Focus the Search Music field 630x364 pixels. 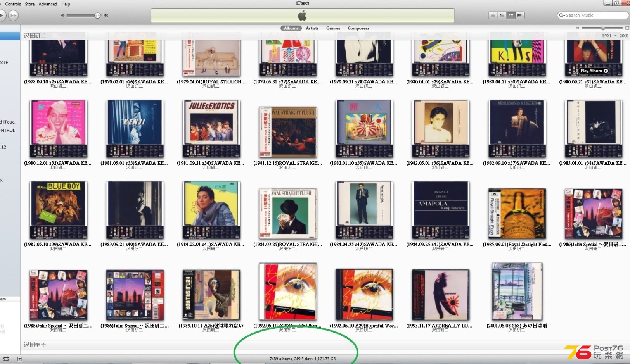[593, 16]
